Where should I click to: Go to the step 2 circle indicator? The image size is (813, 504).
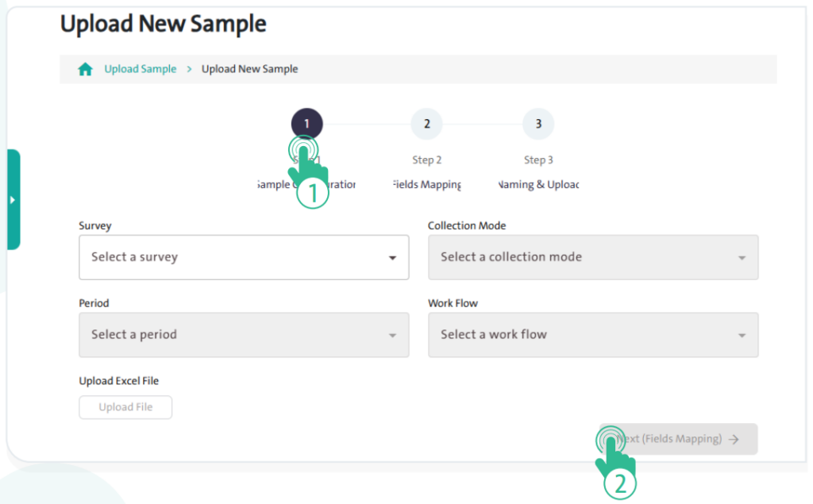click(426, 124)
